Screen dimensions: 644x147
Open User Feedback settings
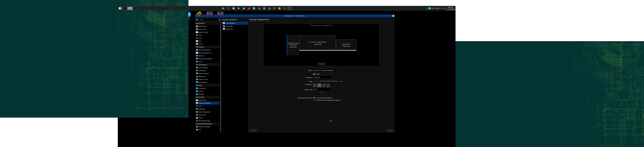click(207, 82)
